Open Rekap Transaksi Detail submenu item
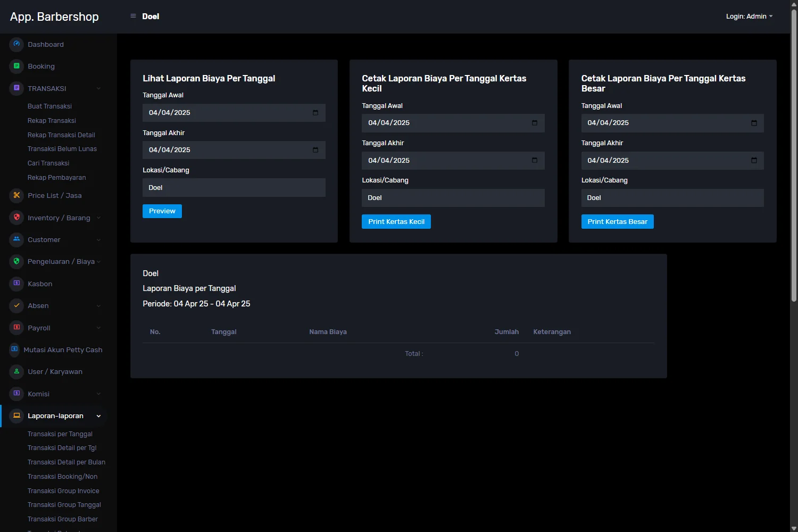 point(61,135)
